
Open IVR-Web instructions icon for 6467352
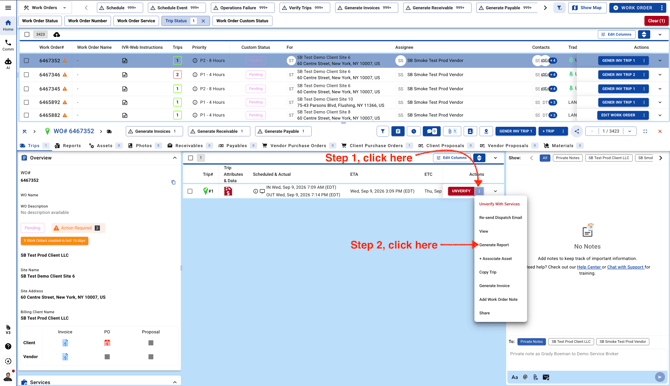pyautogui.click(x=125, y=61)
